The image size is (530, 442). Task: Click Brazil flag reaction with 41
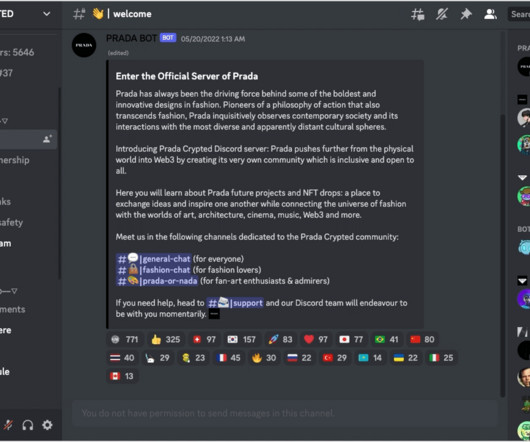point(387,339)
